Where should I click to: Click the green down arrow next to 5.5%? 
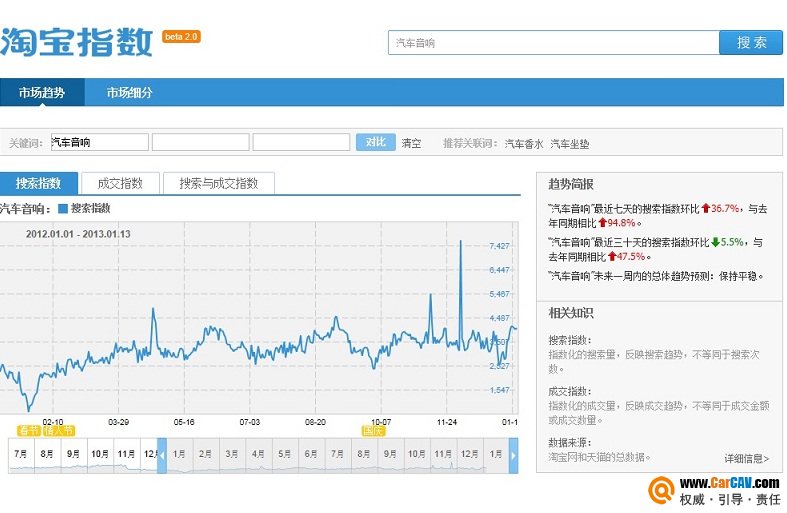[x=715, y=242]
